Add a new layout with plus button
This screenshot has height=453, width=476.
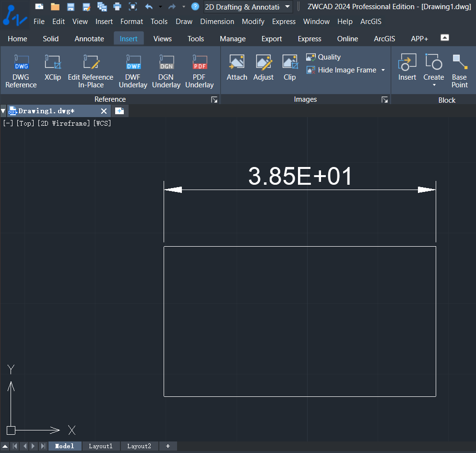168,446
